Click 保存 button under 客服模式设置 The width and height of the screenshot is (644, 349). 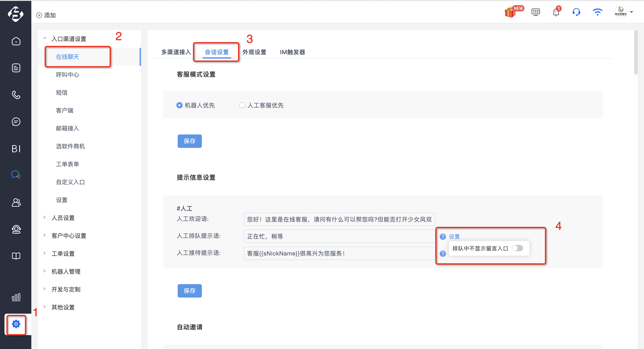(190, 141)
